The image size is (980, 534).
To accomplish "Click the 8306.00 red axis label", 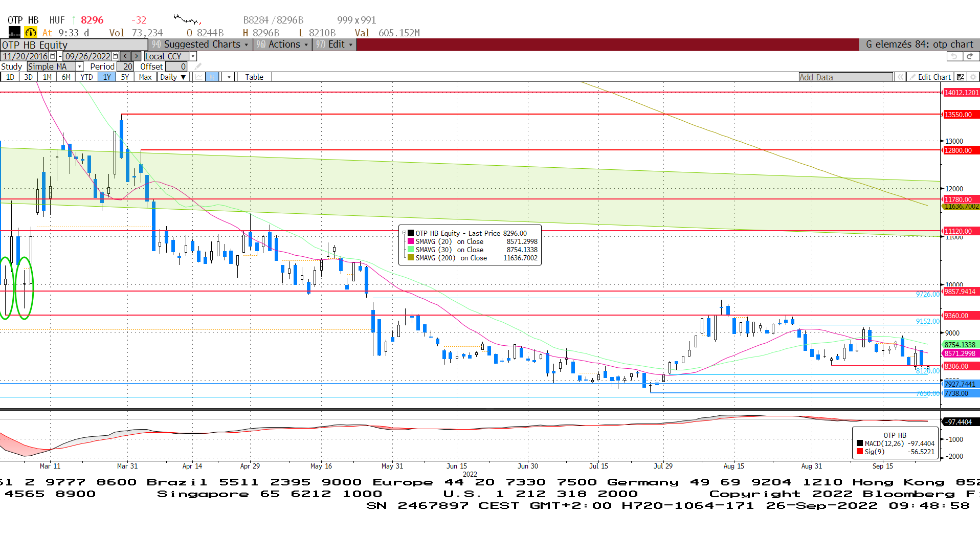I will tap(961, 366).
